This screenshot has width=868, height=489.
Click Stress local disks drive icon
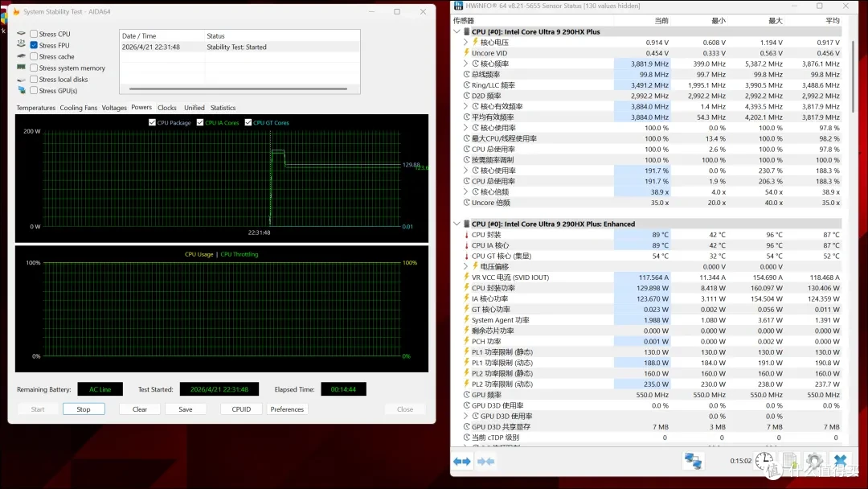pos(22,79)
